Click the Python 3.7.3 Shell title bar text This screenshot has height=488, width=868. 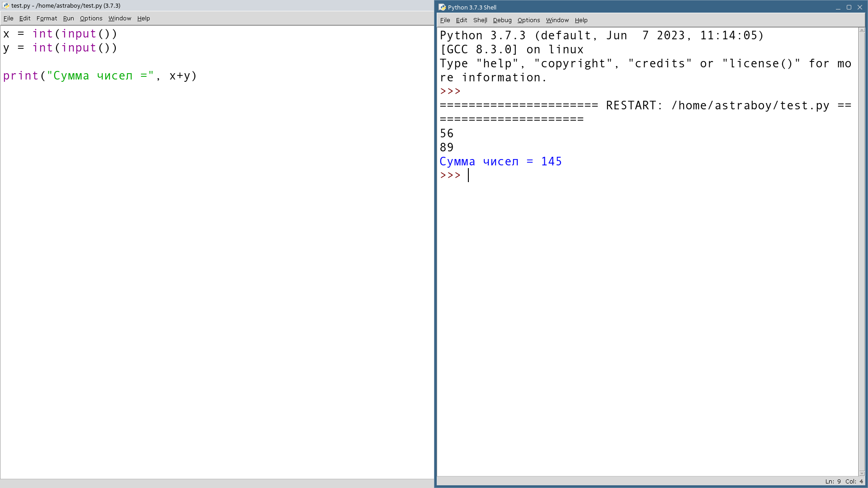[472, 8]
